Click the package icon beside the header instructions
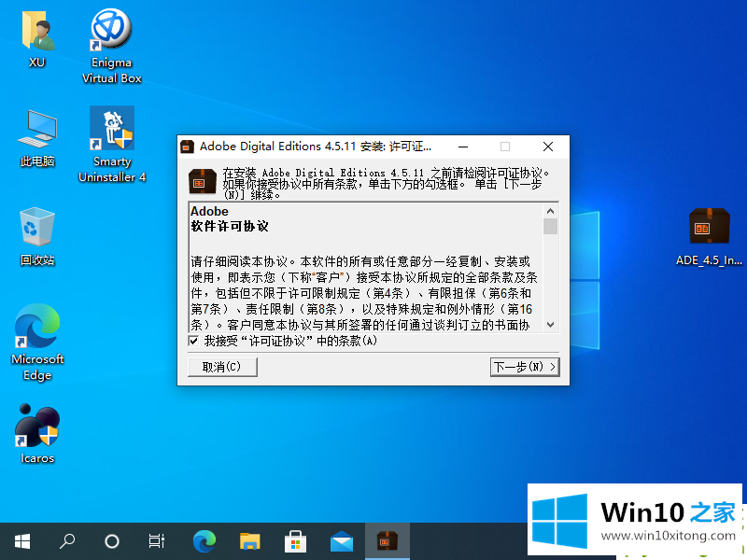Viewport: 747px width, 560px height. [x=203, y=181]
